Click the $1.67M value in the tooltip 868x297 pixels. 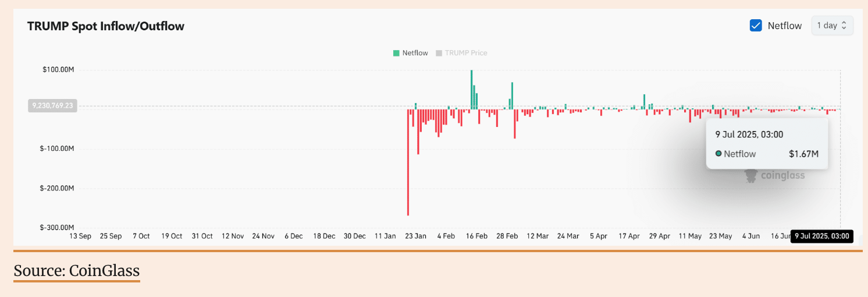point(803,154)
